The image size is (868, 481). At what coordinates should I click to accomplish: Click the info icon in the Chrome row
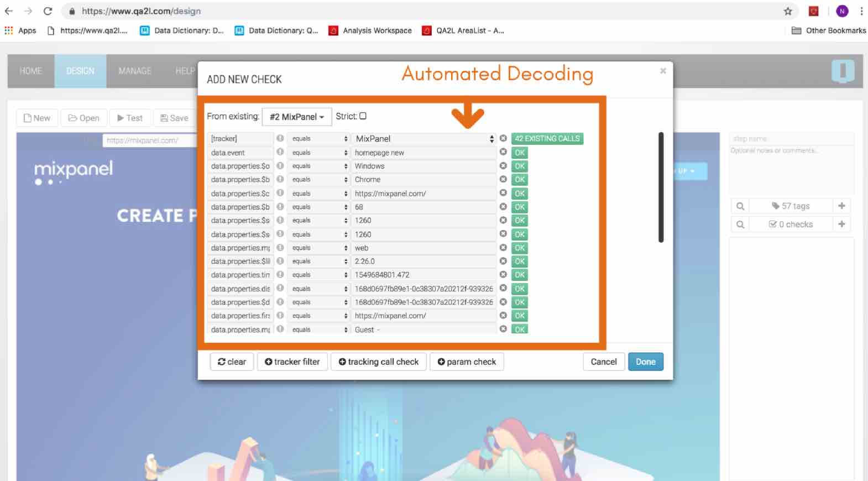[280, 179]
